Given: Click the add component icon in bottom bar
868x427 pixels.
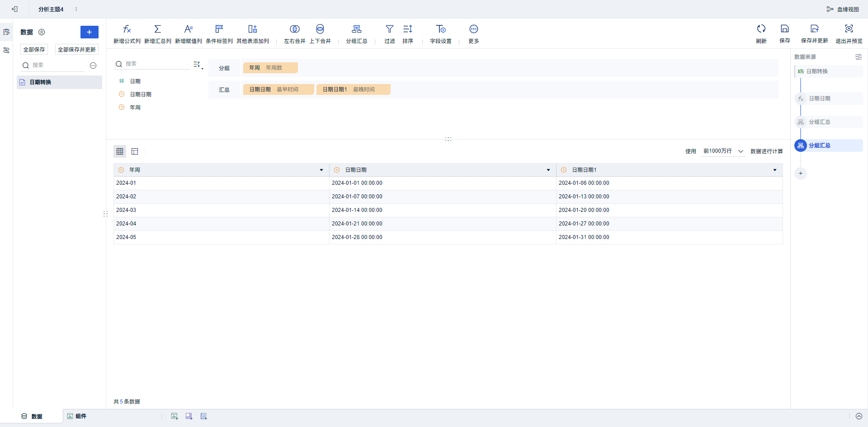Looking at the screenshot, I should pos(175,416).
